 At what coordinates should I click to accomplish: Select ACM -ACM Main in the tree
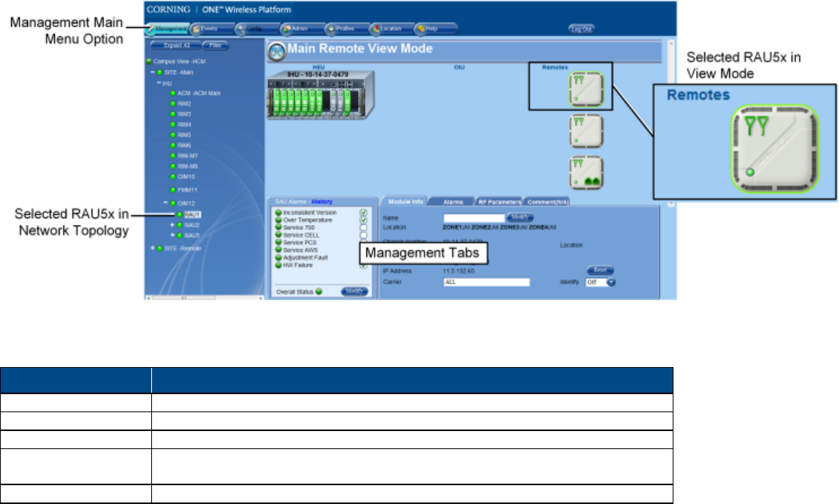[199, 93]
